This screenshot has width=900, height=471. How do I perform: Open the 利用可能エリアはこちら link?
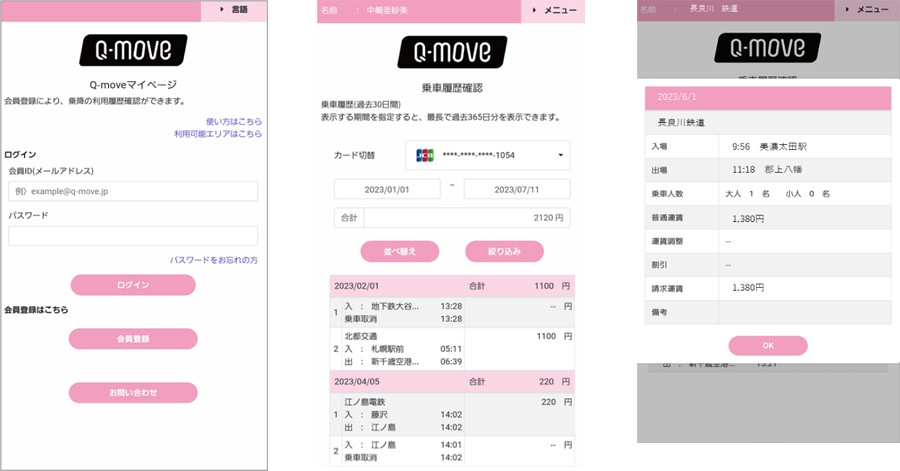(218, 134)
